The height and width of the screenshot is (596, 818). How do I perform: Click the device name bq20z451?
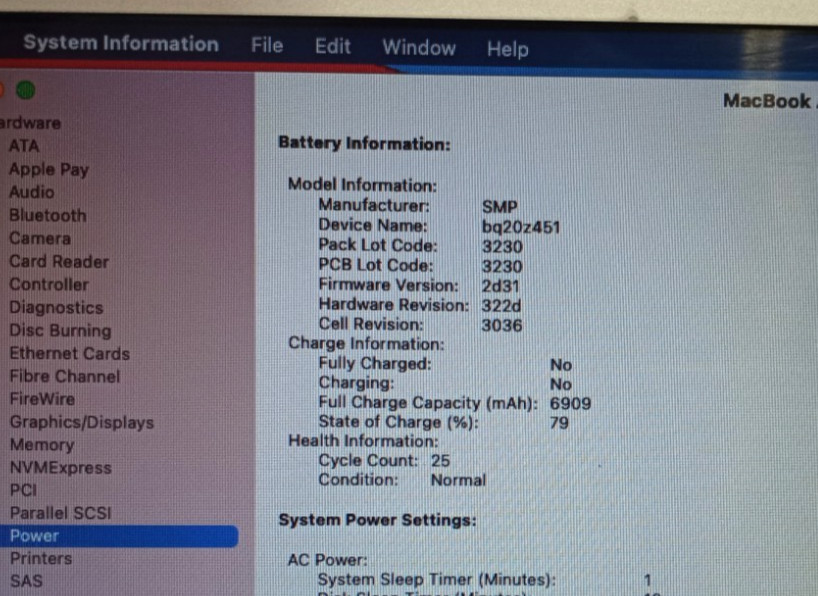coord(521,227)
